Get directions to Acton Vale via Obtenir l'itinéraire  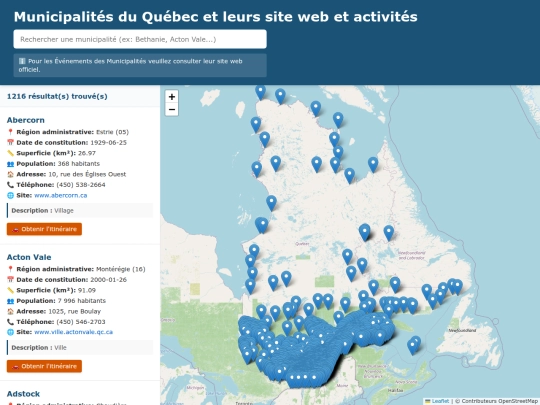pyautogui.click(x=44, y=366)
